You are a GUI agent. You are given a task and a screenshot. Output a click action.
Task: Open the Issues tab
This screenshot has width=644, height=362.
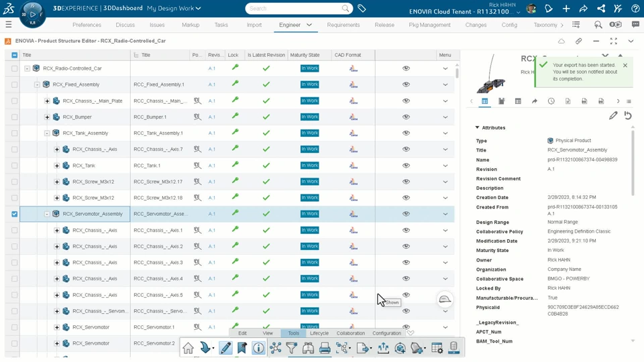pos(157,25)
